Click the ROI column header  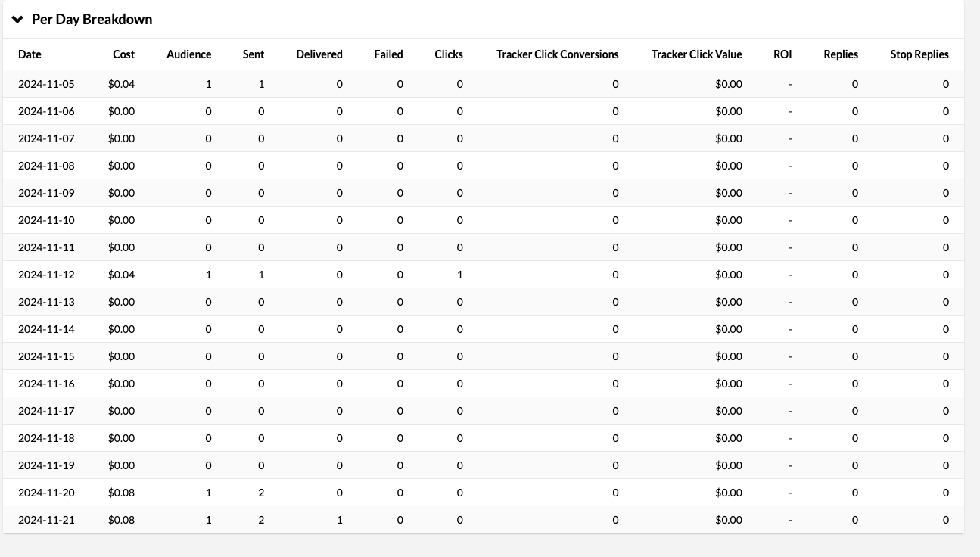coord(782,54)
